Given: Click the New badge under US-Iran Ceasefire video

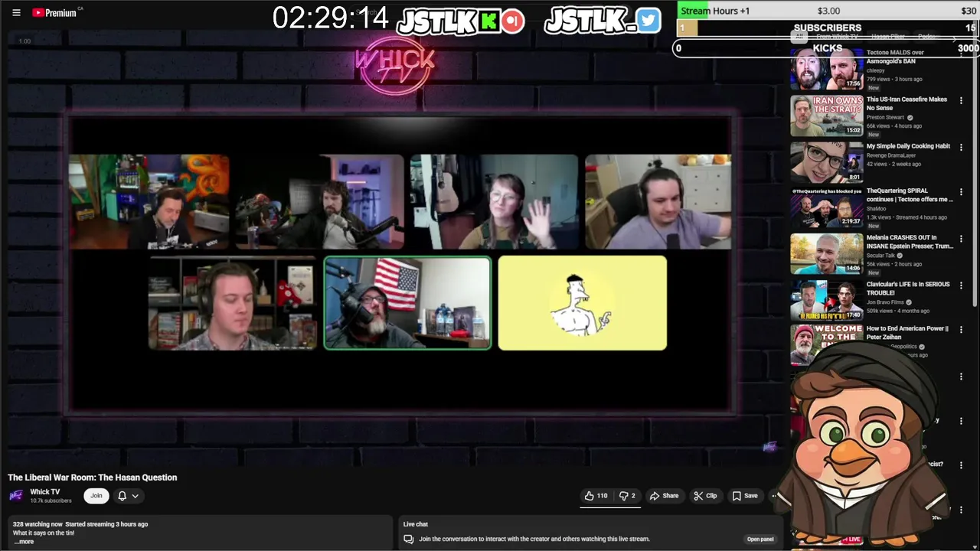Looking at the screenshot, I should point(874,135).
